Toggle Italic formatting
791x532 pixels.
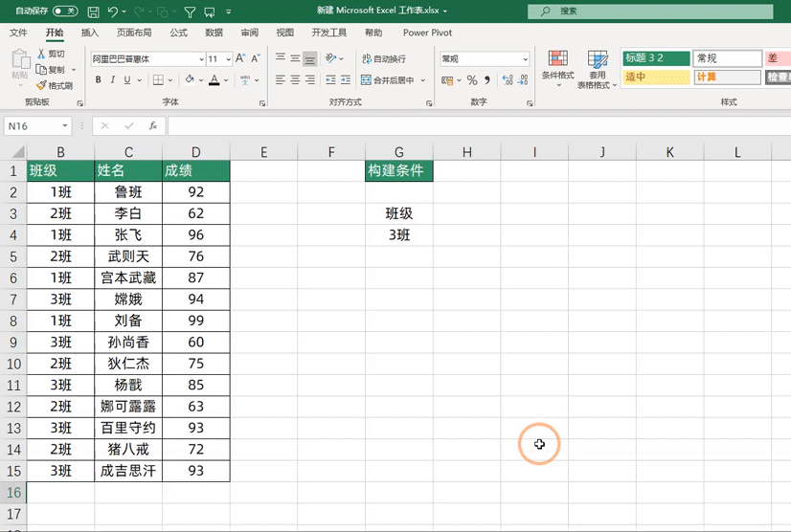point(115,80)
